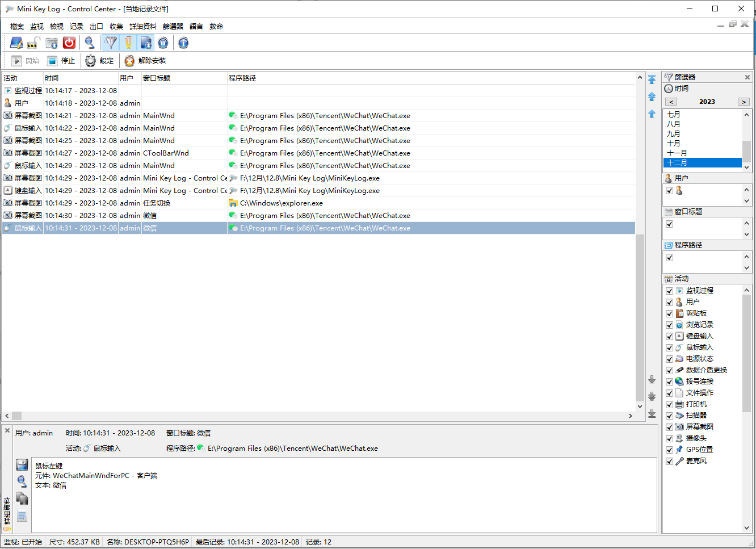Viewport: 756px width, 549px height.
Task: Jump to last record with bottom arrow
Action: pos(652,413)
